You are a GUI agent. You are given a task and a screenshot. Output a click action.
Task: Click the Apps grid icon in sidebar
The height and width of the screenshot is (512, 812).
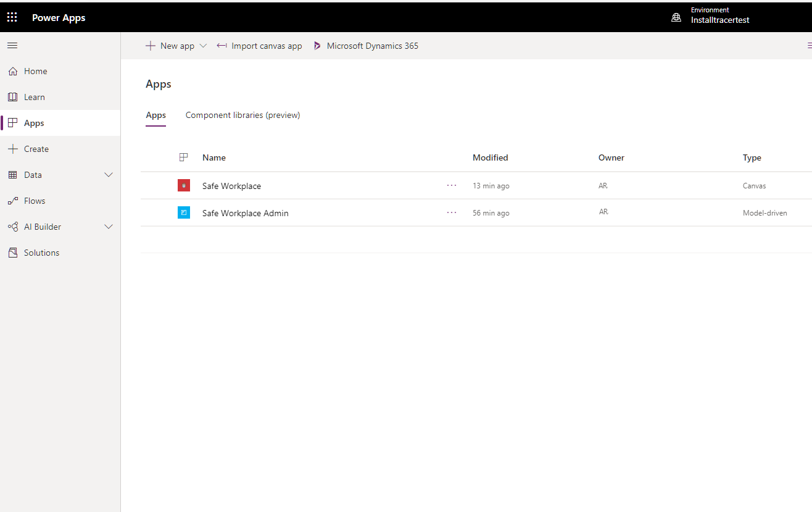click(12, 123)
